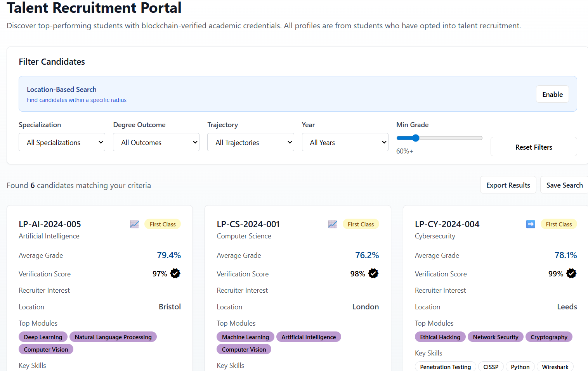Viewport: 588px width, 371px height.
Task: Click the Ethical Hacking module tag
Action: point(440,337)
